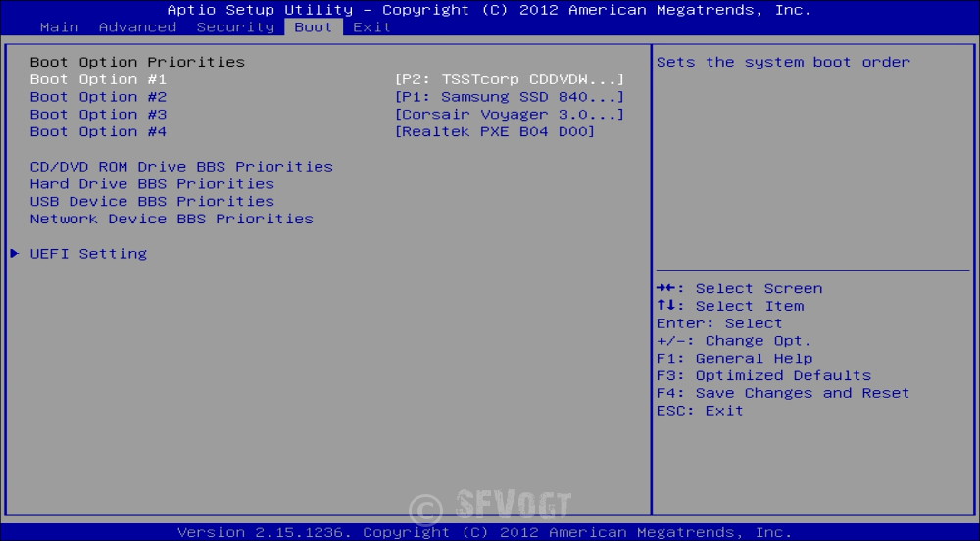Open the Exit tab

point(371,27)
